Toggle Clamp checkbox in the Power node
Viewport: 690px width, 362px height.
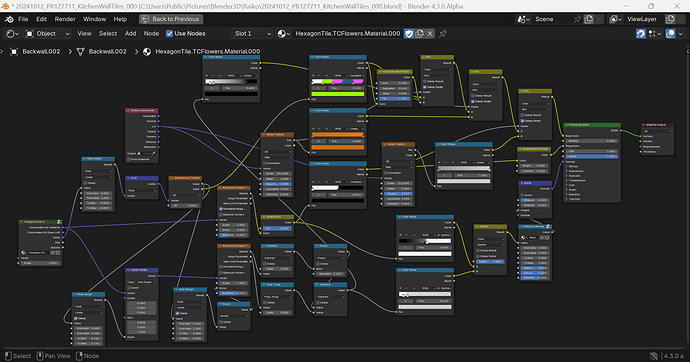tap(318, 263)
